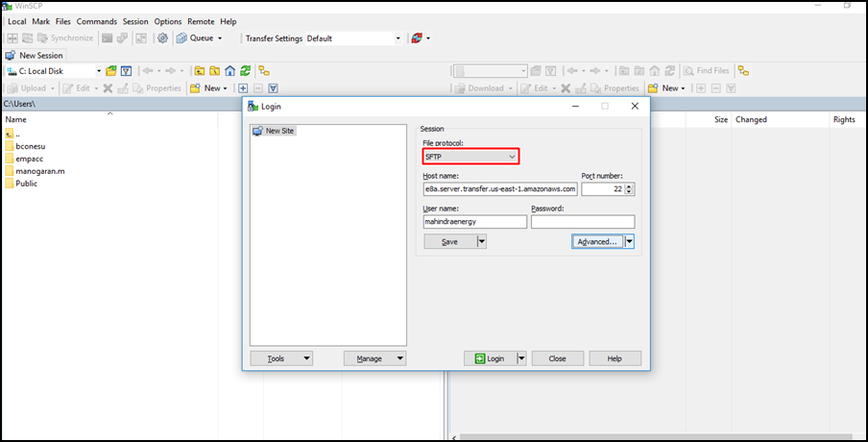Click the User name field

point(475,222)
